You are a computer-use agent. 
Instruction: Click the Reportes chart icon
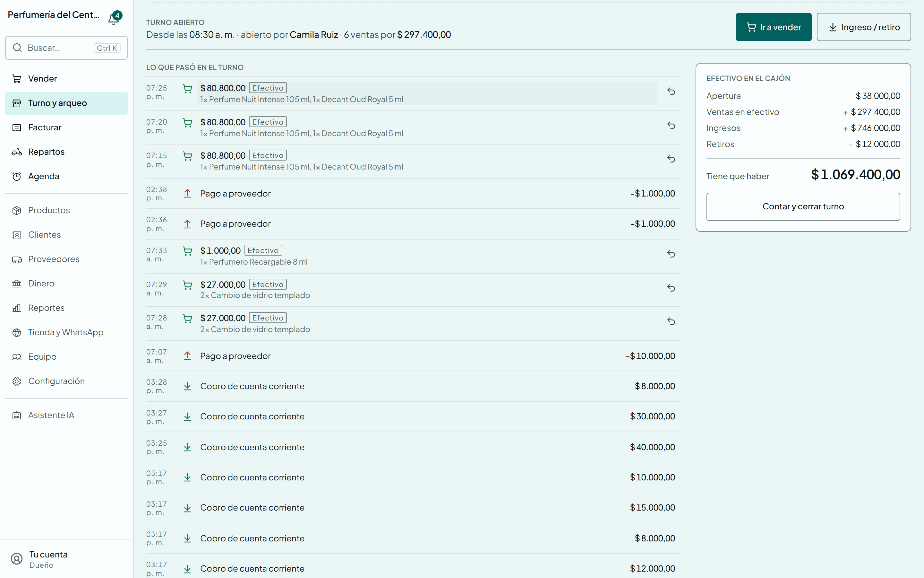click(17, 309)
